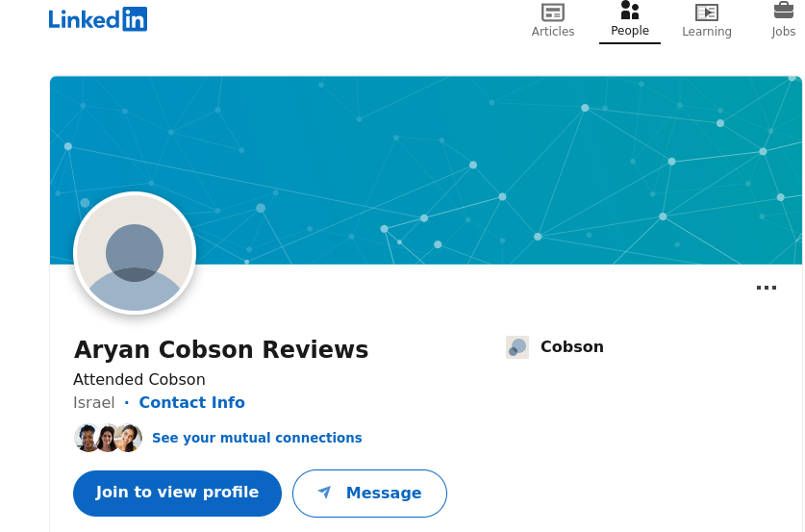
Task: Click the last mutual connection avatar
Action: pos(129,438)
